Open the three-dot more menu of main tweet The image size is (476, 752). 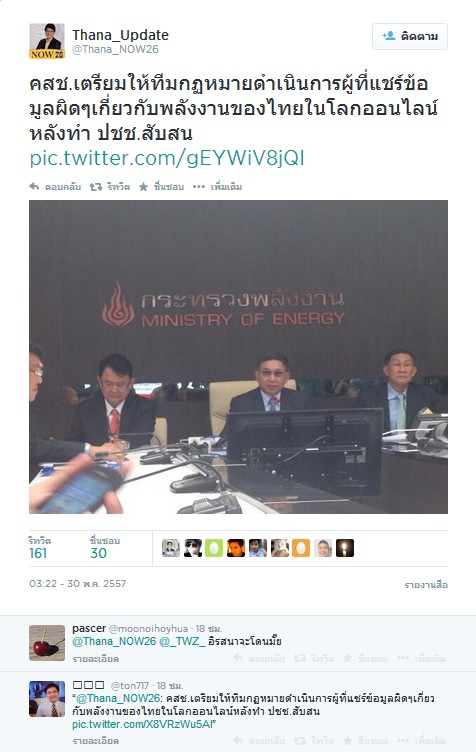pos(198,187)
